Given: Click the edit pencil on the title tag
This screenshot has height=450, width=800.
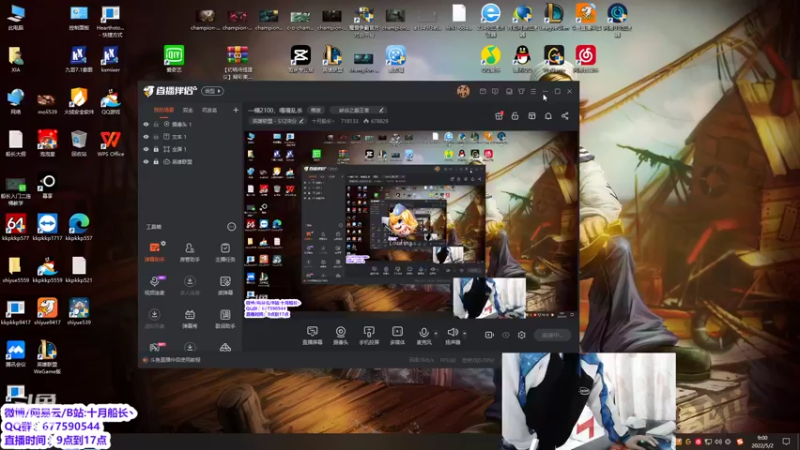Looking at the screenshot, I should click(381, 110).
